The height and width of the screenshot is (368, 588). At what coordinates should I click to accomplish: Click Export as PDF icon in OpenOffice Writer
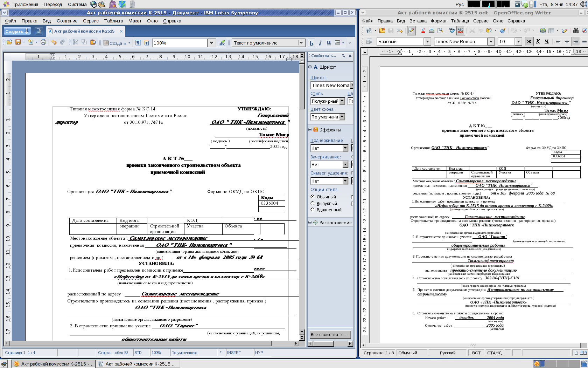tap(423, 30)
